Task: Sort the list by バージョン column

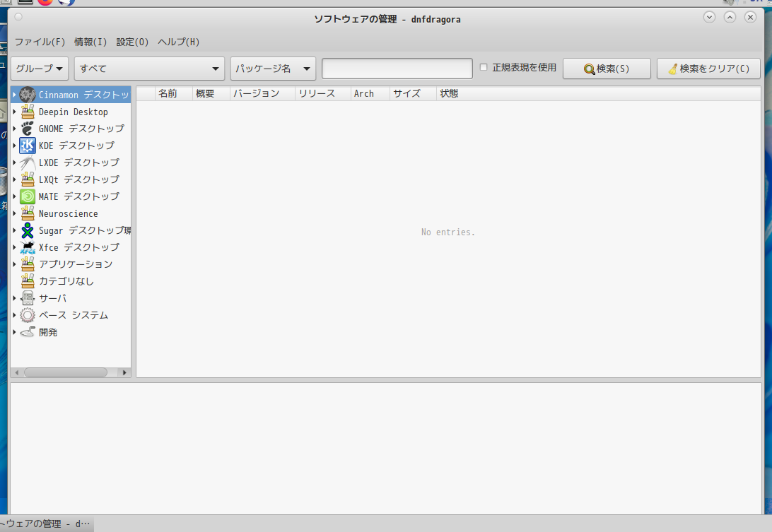Action: [x=262, y=93]
